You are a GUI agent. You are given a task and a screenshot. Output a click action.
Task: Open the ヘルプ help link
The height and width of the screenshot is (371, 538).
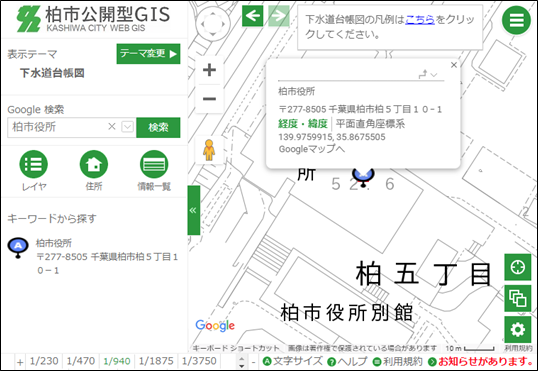(x=347, y=361)
